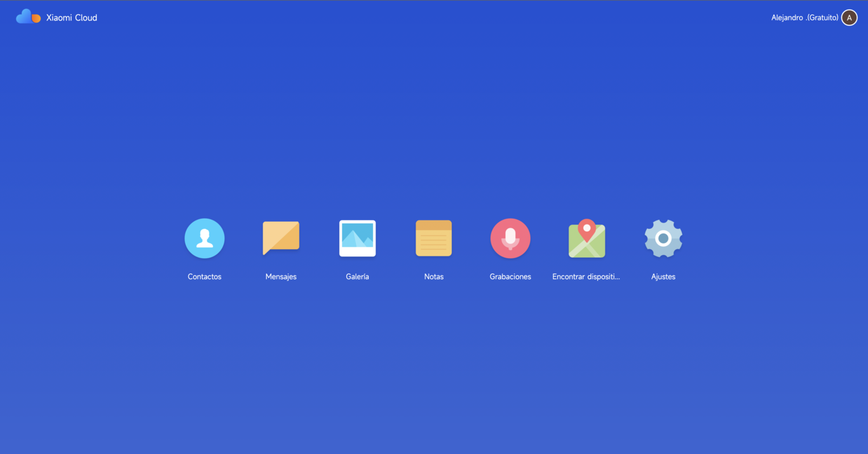Image resolution: width=868 pixels, height=454 pixels.
Task: Select the microphone icon in Grabaciones
Action: 510,238
